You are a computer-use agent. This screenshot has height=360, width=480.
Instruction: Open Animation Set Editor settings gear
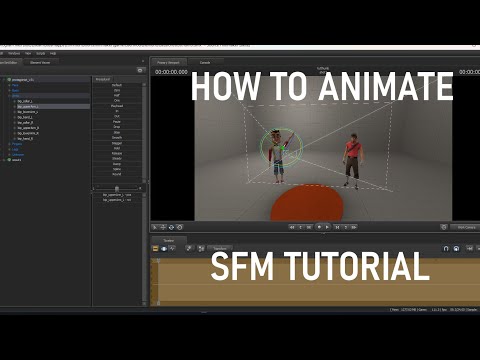click(x=140, y=70)
